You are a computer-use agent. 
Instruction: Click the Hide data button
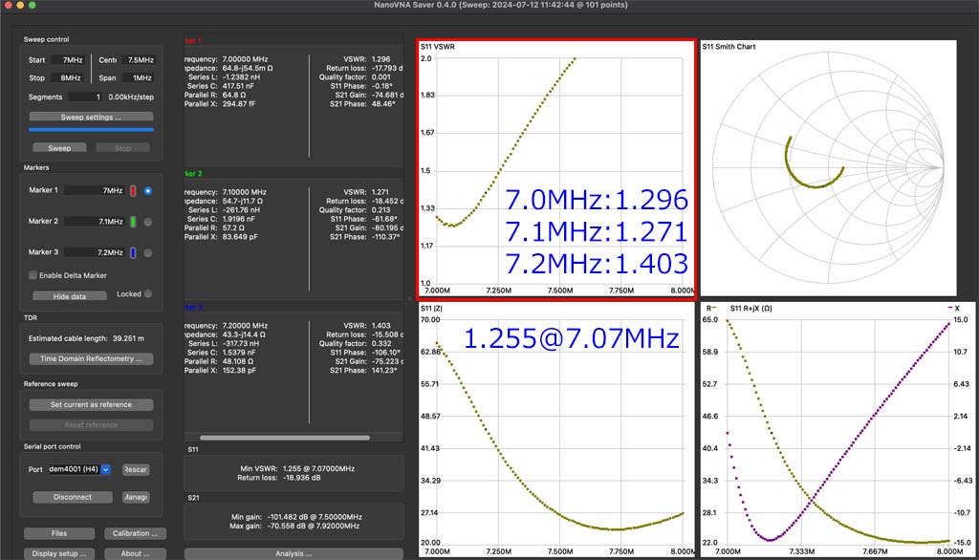[70, 296]
